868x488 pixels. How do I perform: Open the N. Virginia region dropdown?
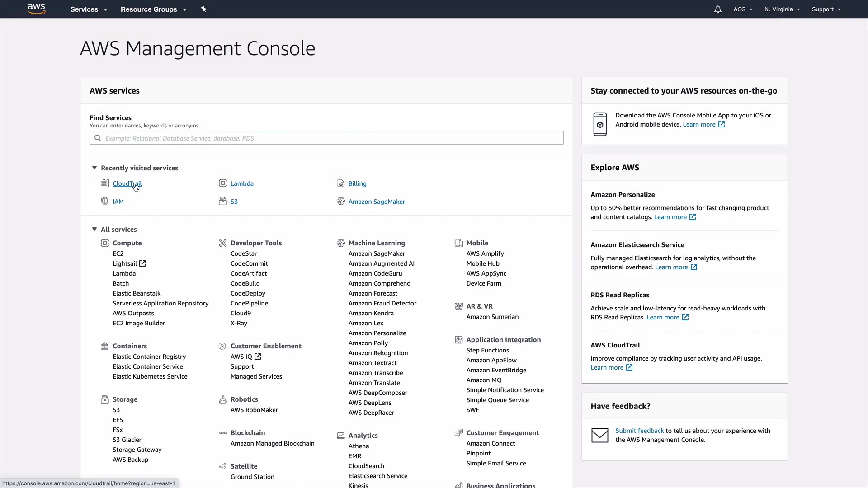pyautogui.click(x=782, y=9)
